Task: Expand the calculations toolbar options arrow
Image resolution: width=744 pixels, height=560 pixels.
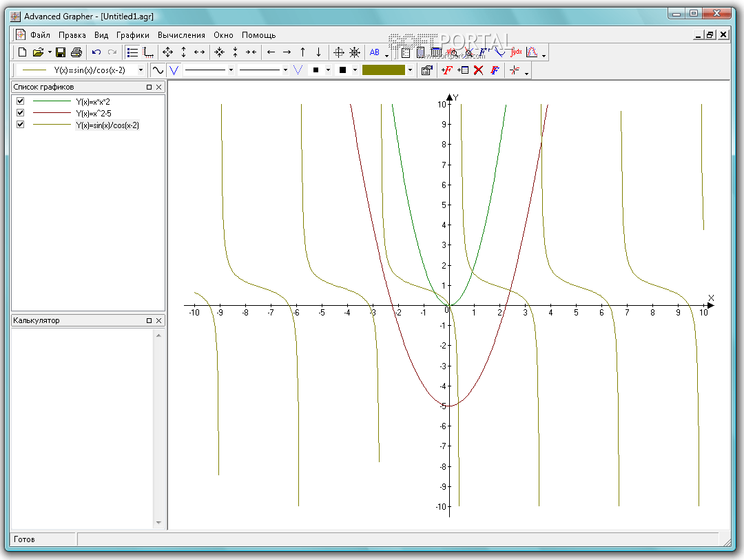Action: 544,55
